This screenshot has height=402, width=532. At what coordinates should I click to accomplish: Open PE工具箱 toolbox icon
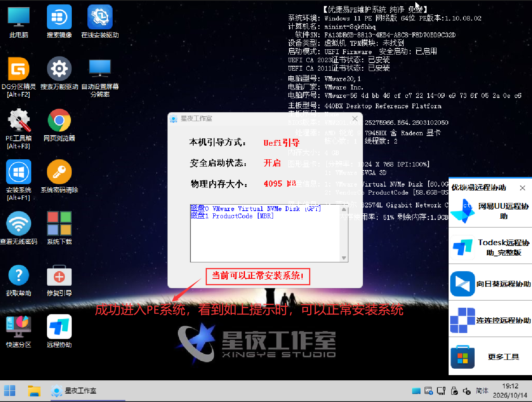pos(18,129)
